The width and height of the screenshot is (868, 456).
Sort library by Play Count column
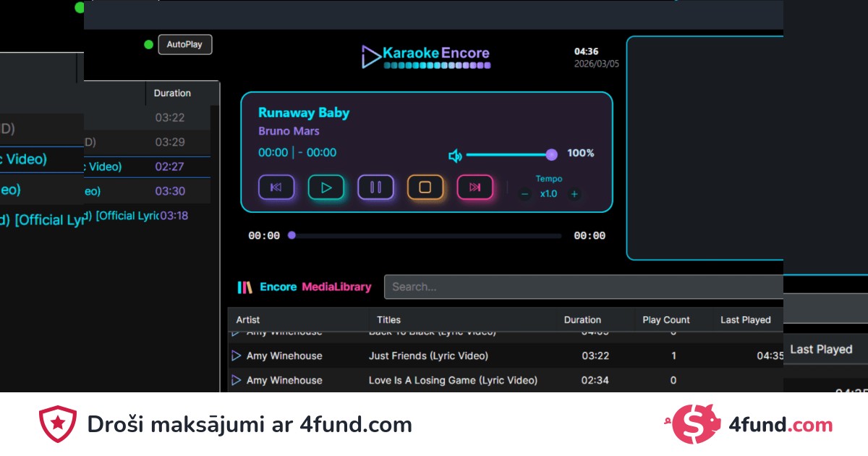tap(666, 320)
